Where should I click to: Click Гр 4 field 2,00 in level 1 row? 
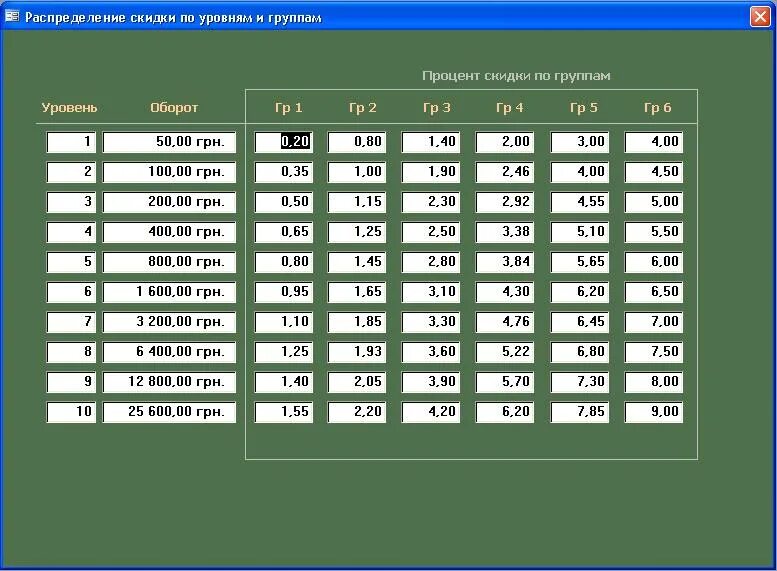tap(505, 142)
